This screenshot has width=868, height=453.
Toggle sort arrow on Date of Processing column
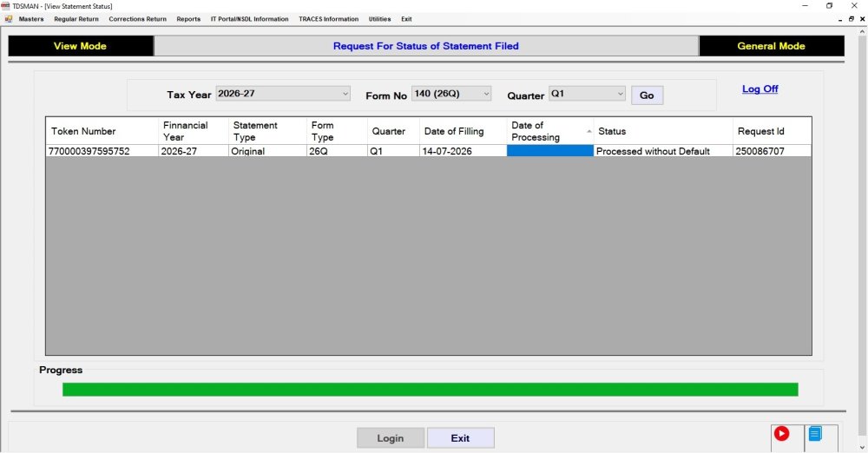[x=589, y=131]
